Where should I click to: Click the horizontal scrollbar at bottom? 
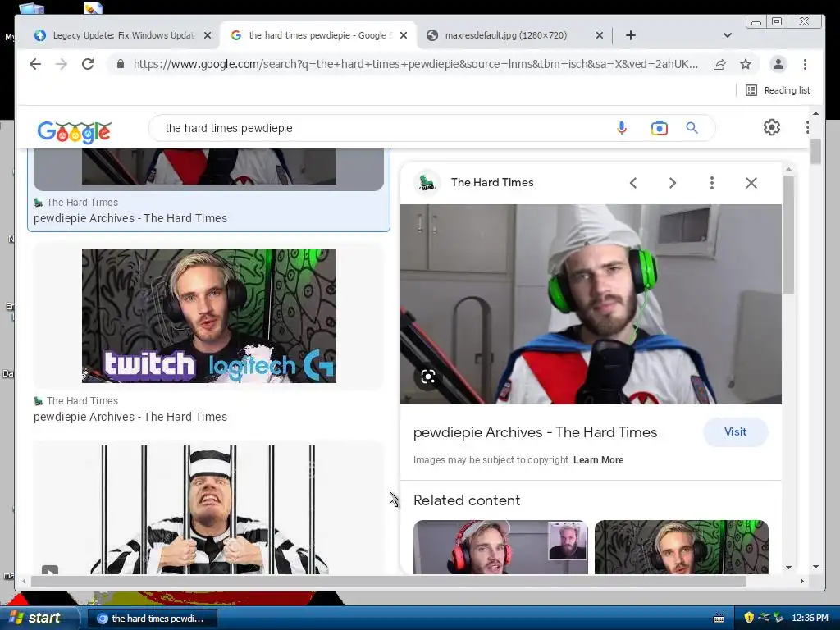pyautogui.click(x=388, y=582)
